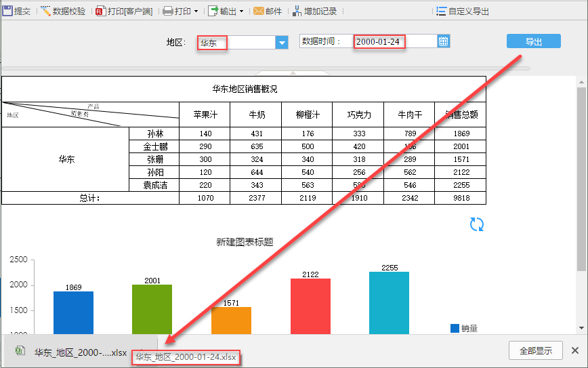588x368 pixels.
Task: Open the 输出 dropdown arrow
Action: (x=241, y=12)
